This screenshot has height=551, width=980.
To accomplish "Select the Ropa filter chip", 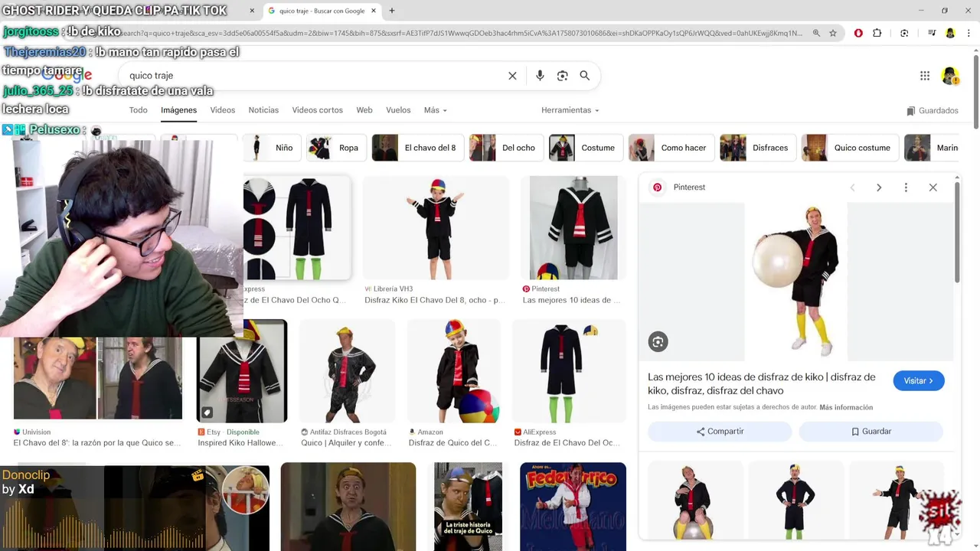I will (336, 148).
